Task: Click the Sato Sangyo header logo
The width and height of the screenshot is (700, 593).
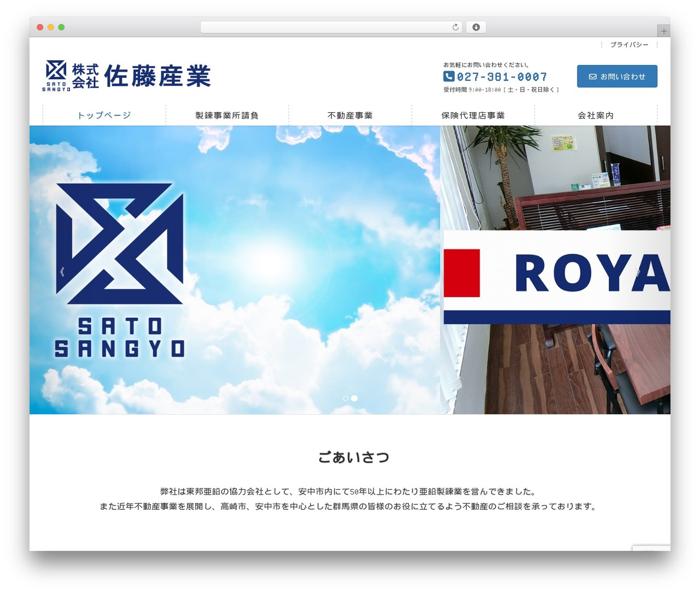Action: [127, 75]
